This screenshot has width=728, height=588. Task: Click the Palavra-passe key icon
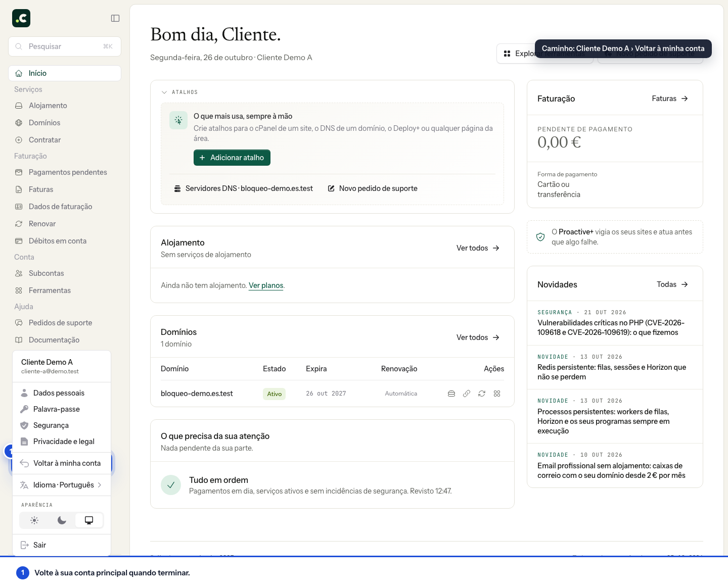coord(24,409)
